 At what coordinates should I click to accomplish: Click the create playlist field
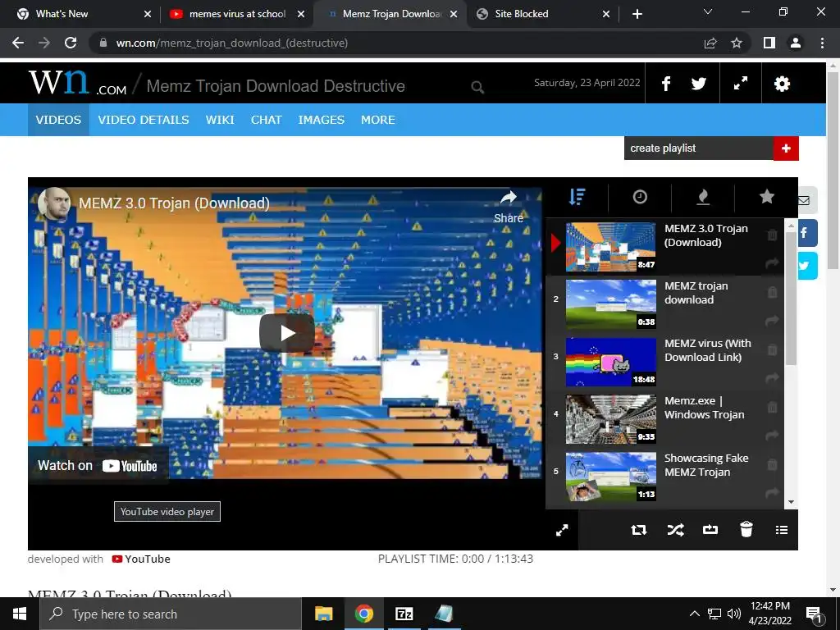[x=699, y=148]
